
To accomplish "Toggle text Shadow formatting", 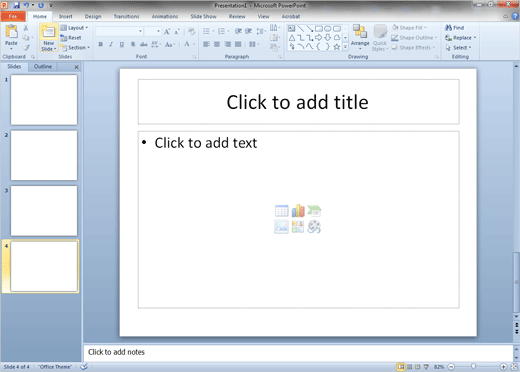I will (x=133, y=44).
